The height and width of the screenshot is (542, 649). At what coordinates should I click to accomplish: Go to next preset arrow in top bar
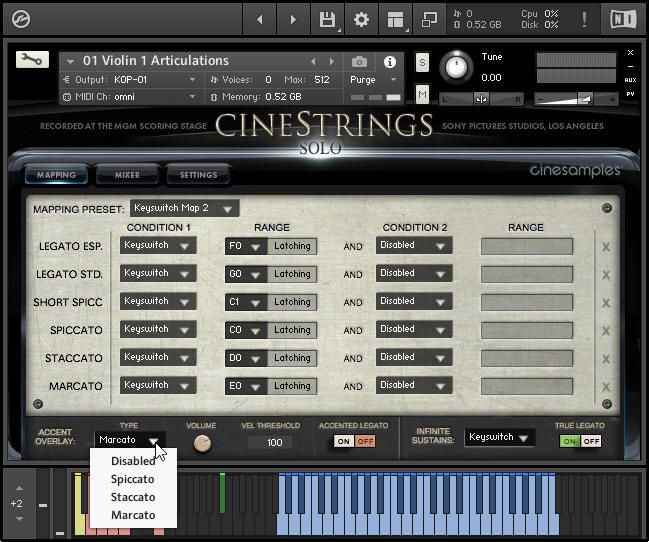click(x=293, y=19)
